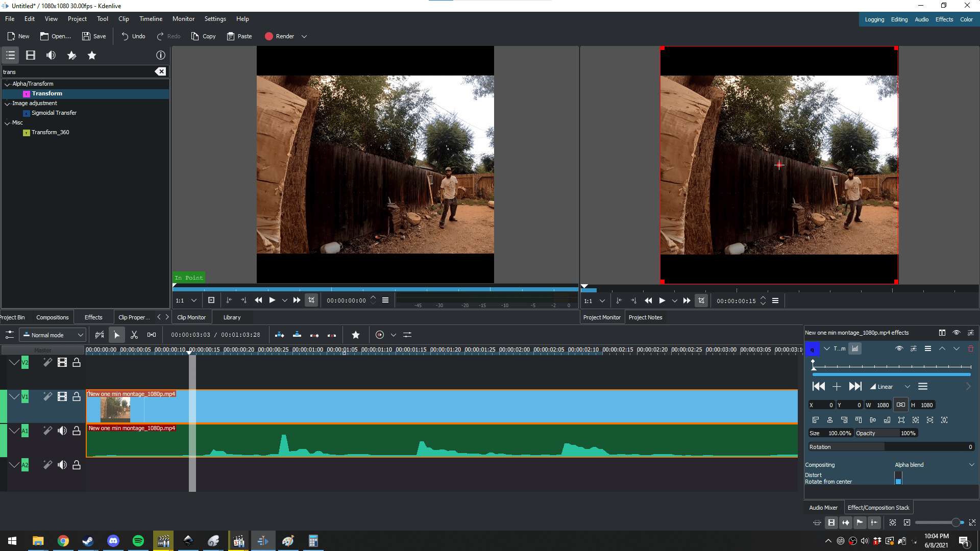Click the crop/zone icon in Clip Monitor

tap(311, 300)
